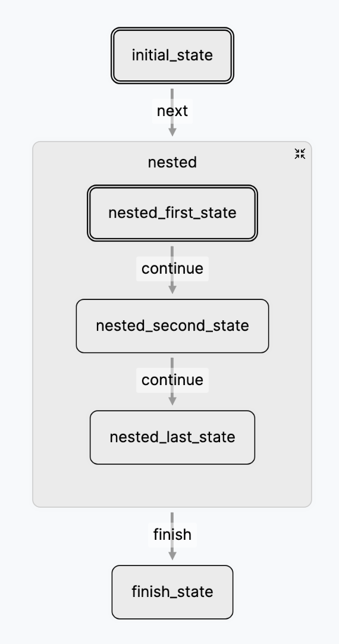The width and height of the screenshot is (339, 644).
Task: Click arrow line leaving nested_second_state above 'continue'
Action: click(172, 362)
